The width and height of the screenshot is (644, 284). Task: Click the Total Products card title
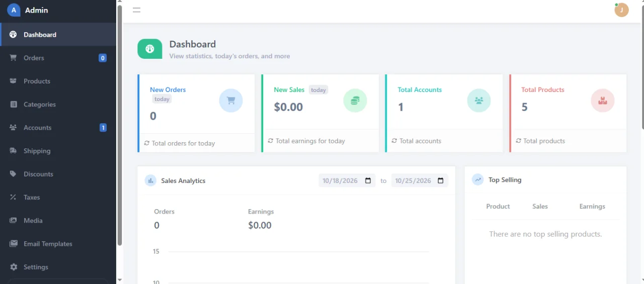click(543, 89)
